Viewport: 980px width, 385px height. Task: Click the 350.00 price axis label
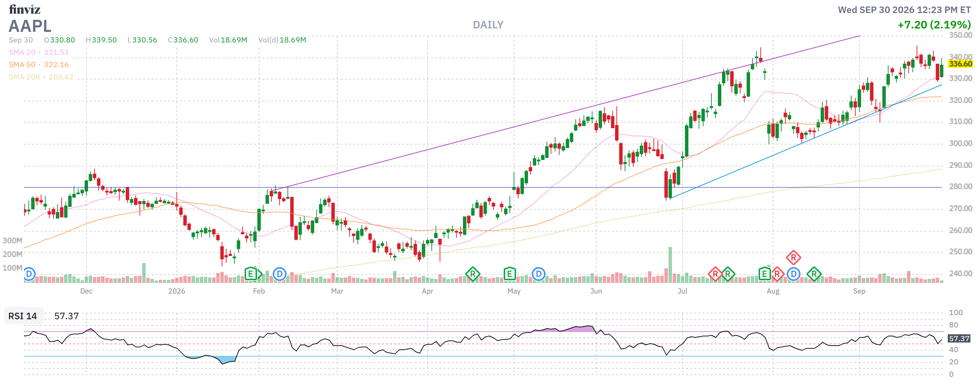960,35
